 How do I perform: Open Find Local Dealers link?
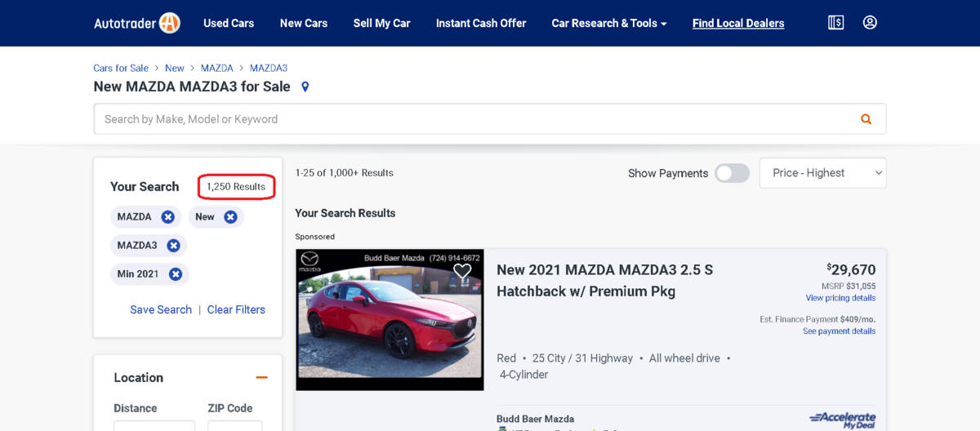tap(738, 23)
